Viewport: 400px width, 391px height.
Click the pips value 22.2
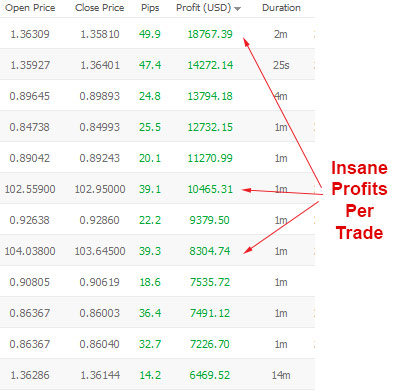pyautogui.click(x=150, y=220)
